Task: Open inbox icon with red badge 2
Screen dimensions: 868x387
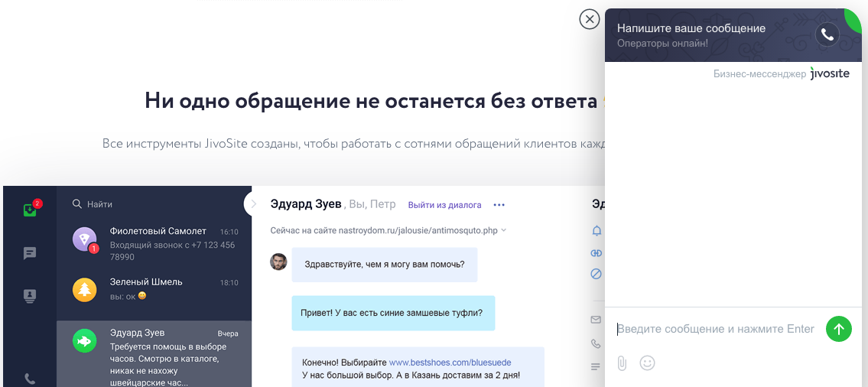Action: [x=31, y=210]
